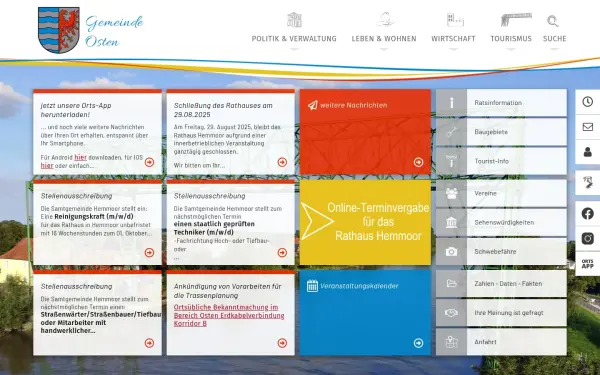This screenshot has height=375, width=600.
Task: Click the people group icon beside Vereine
Action: pyautogui.click(x=452, y=193)
